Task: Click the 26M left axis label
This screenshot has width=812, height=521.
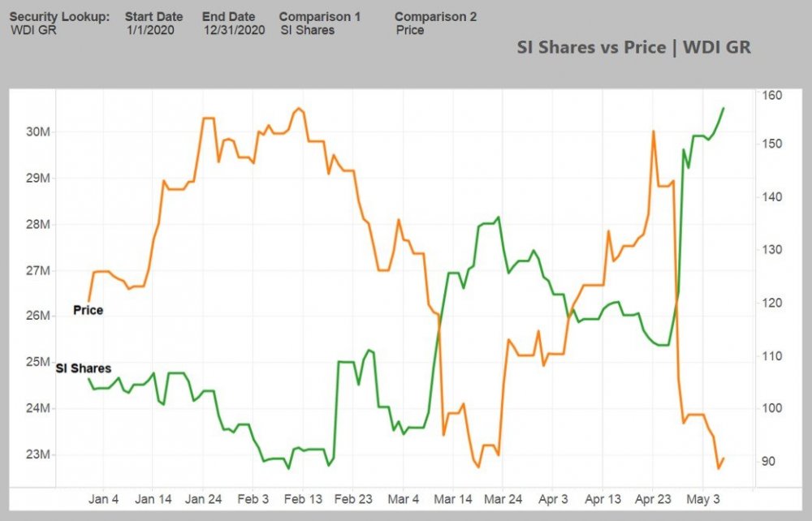Action: pyautogui.click(x=38, y=316)
